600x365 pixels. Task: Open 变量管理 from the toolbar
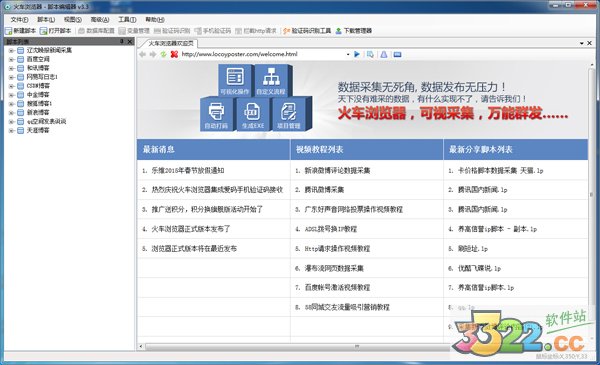point(134,31)
